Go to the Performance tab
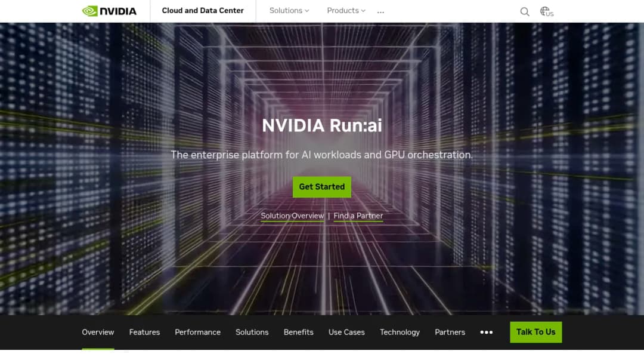This screenshot has height=363, width=644. click(197, 332)
